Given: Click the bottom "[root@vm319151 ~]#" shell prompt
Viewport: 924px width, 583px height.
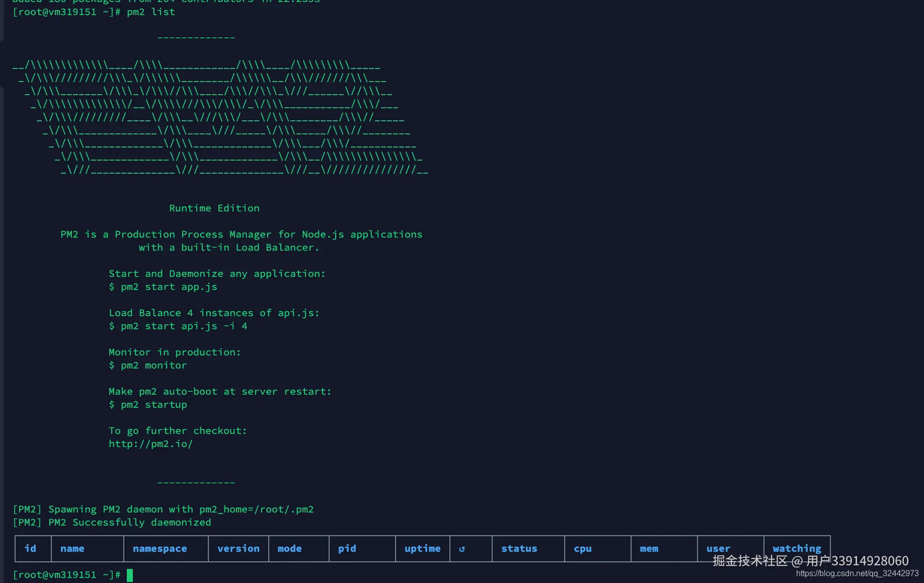Looking at the screenshot, I should point(66,574).
